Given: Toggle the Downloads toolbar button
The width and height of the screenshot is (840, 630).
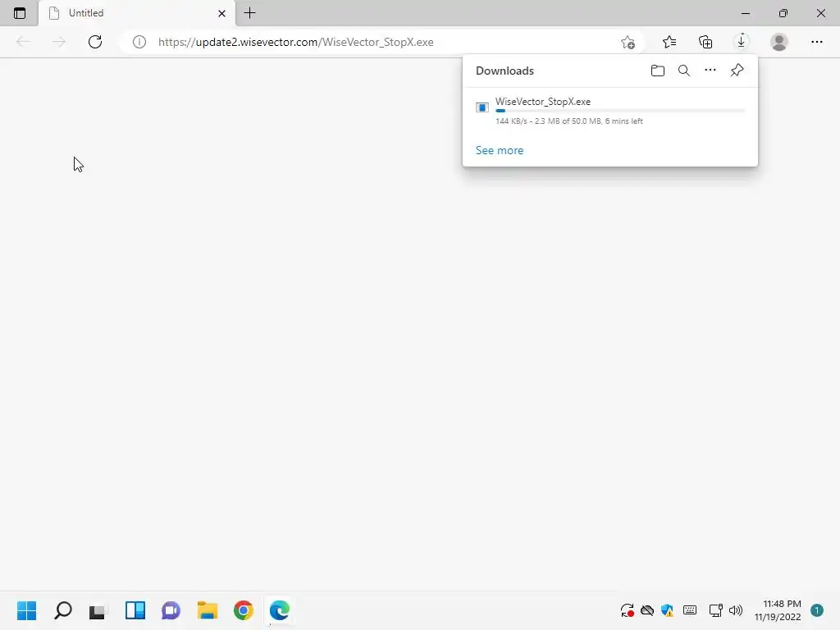Looking at the screenshot, I should pos(742,42).
